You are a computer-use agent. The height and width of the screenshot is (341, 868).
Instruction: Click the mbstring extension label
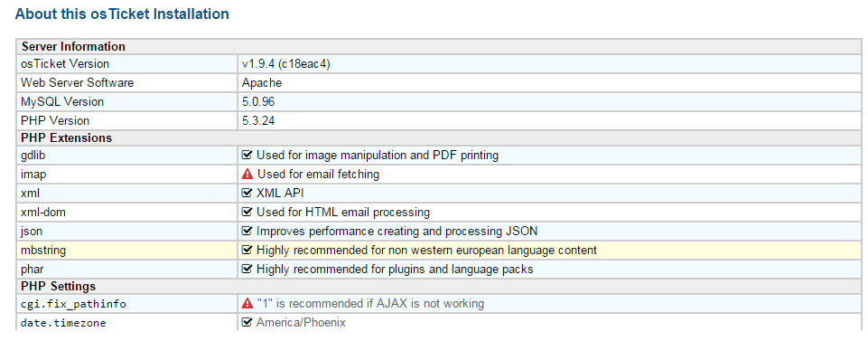43,250
